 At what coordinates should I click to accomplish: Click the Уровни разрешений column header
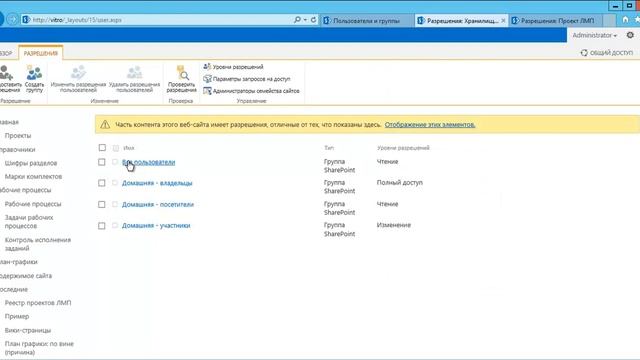[403, 148]
